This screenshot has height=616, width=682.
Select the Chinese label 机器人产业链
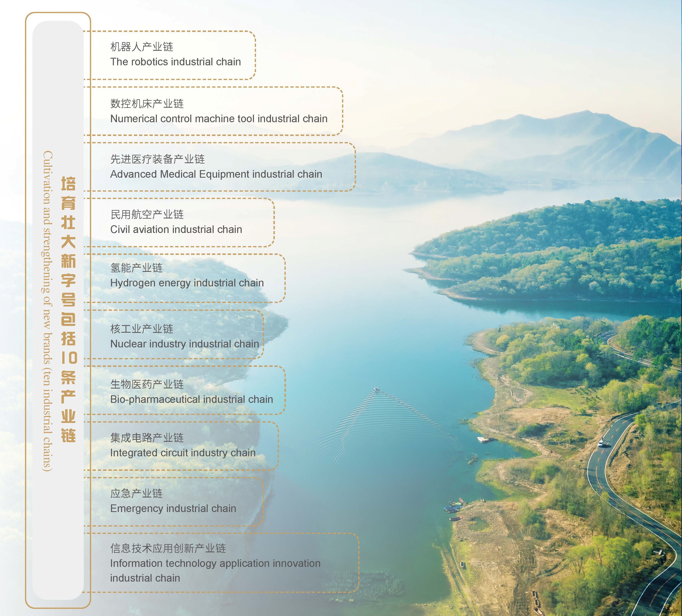point(142,47)
